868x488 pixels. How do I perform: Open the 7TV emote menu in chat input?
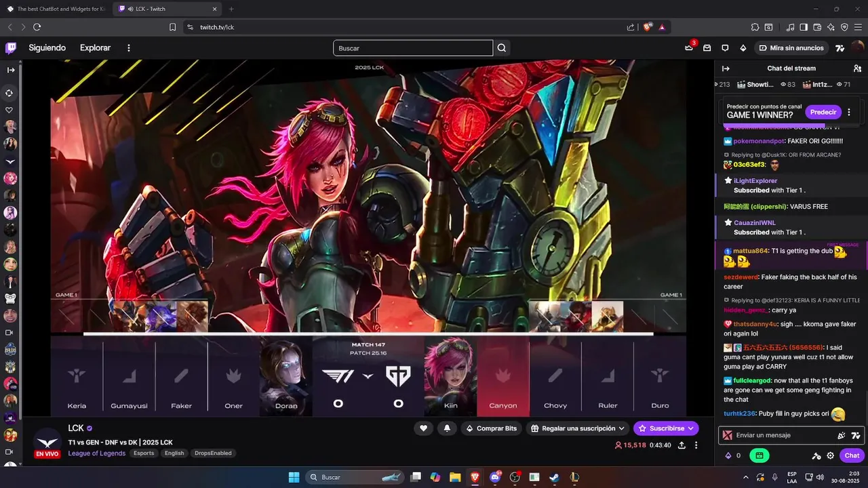pyautogui.click(x=856, y=435)
